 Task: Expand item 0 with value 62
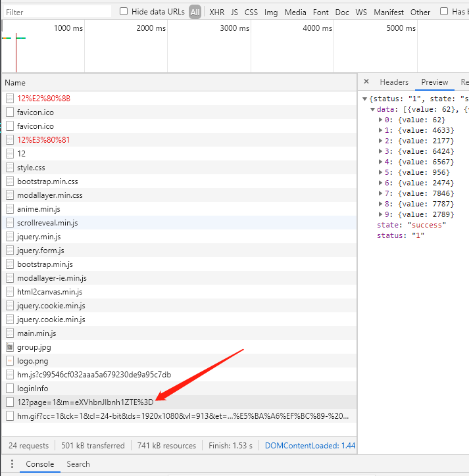point(380,120)
